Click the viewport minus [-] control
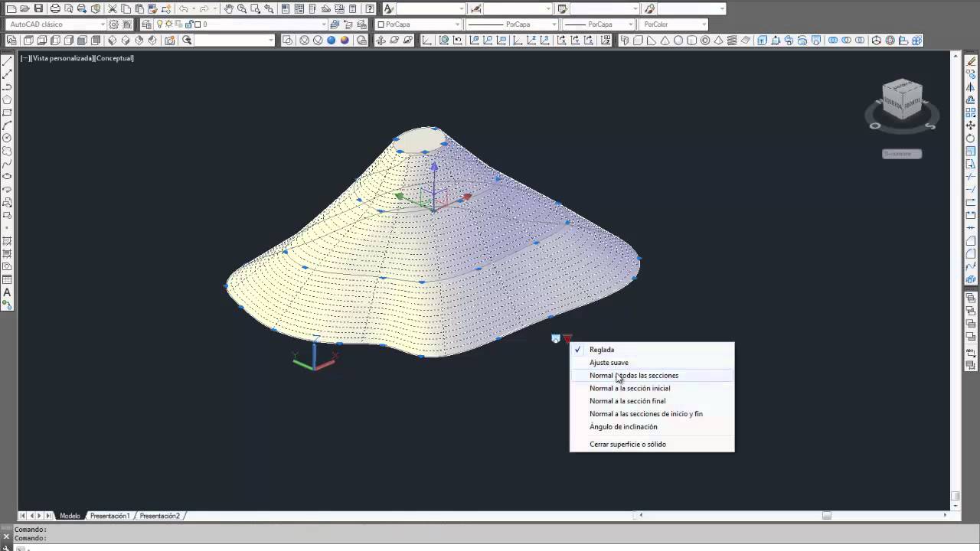The height and width of the screenshot is (551, 980). [x=25, y=58]
